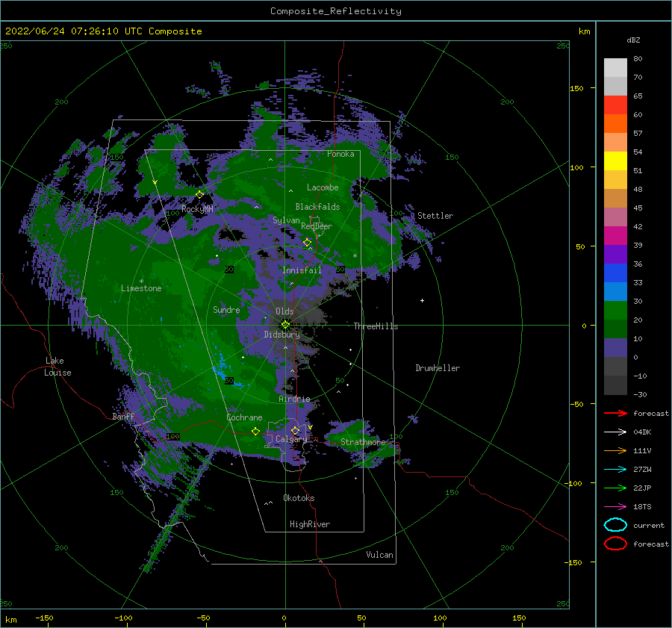Screen dimensions: 672x628
Task: Select the Didsbury label
Action: point(282,335)
